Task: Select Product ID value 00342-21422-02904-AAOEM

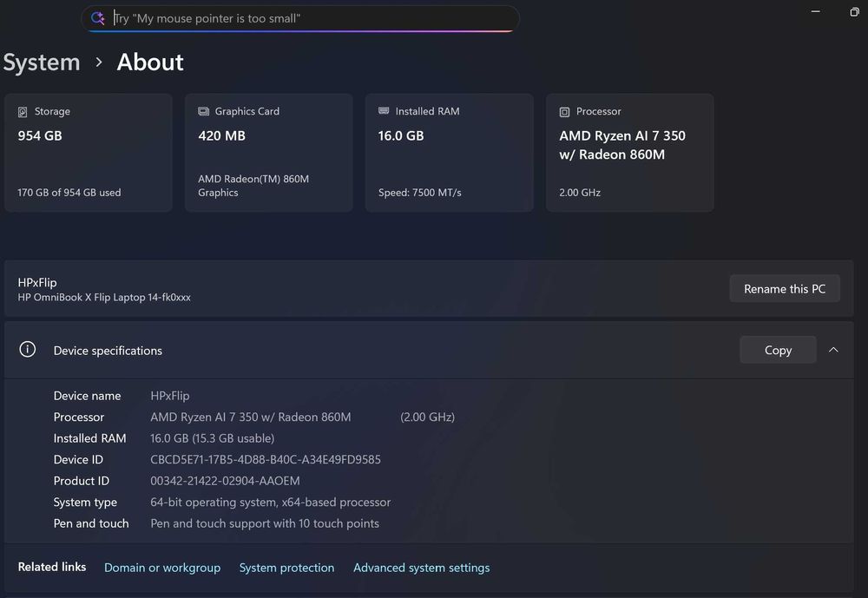Action: pyautogui.click(x=225, y=481)
